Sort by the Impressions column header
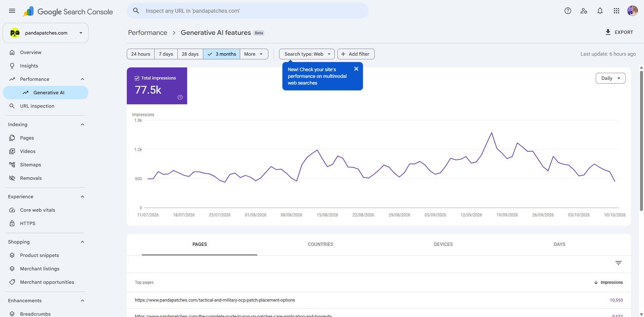644x317 pixels. [608, 282]
